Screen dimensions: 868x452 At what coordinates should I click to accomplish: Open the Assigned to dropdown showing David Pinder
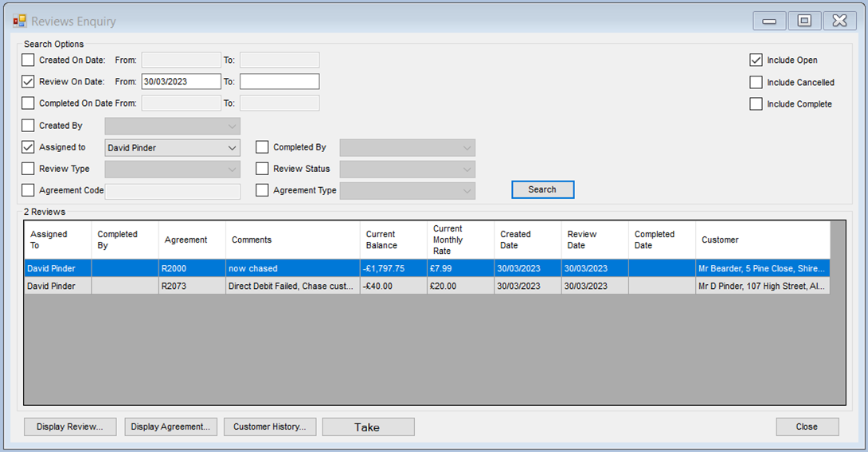[x=231, y=148]
